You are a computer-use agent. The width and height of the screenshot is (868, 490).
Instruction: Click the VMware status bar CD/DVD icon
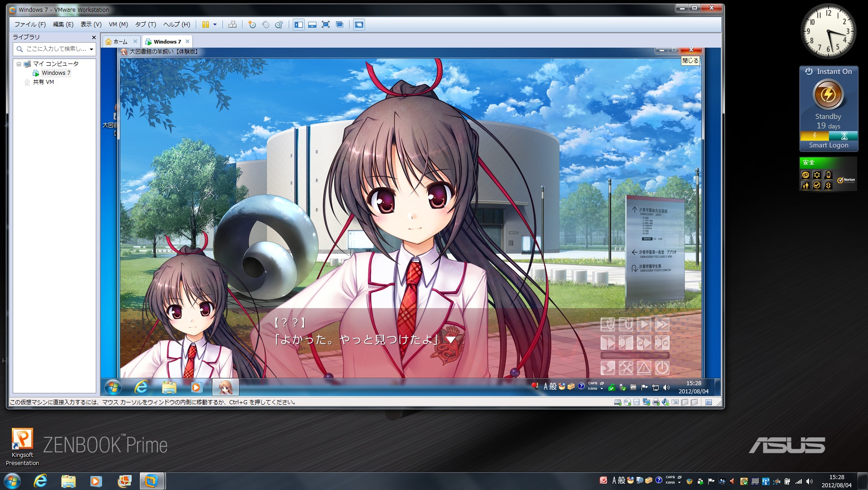(x=627, y=402)
